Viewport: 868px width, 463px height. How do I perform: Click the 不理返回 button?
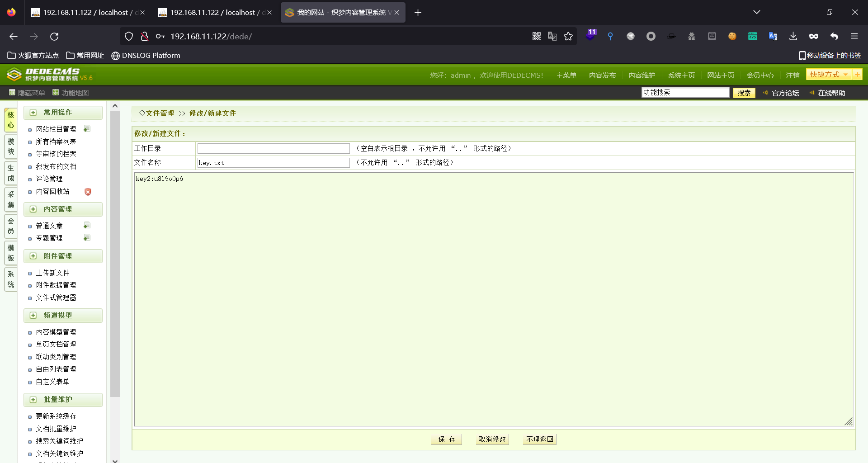pos(540,439)
